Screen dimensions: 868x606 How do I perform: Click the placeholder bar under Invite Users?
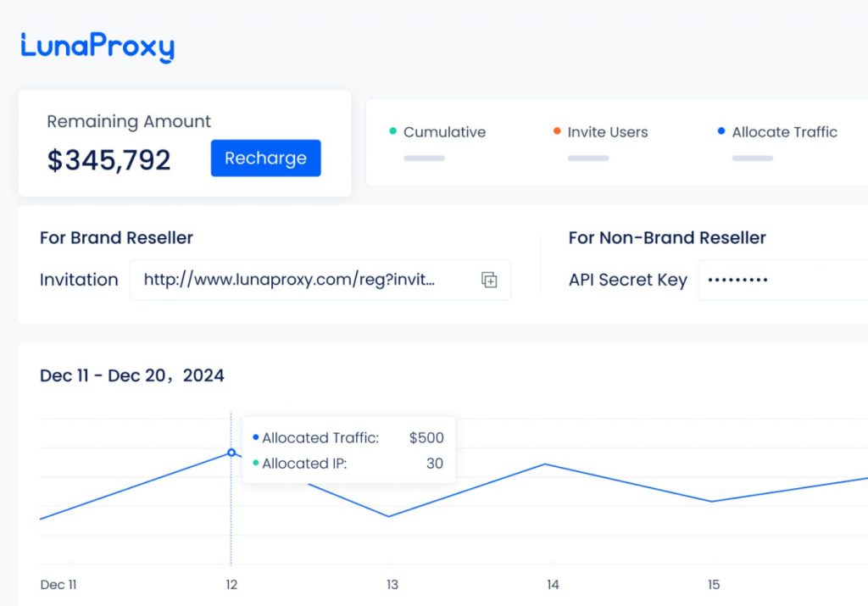588,158
